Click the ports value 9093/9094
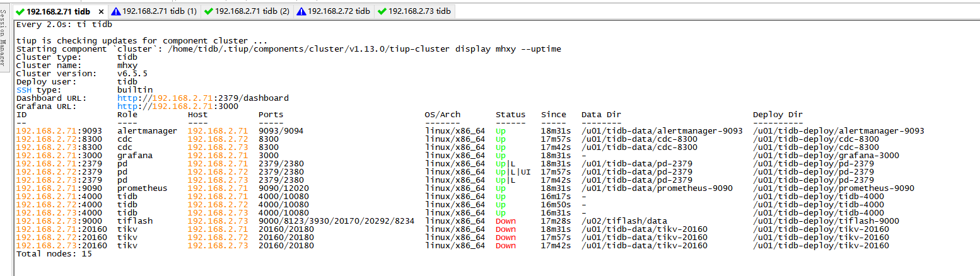Viewport: 980px width, 276px height. click(281, 131)
